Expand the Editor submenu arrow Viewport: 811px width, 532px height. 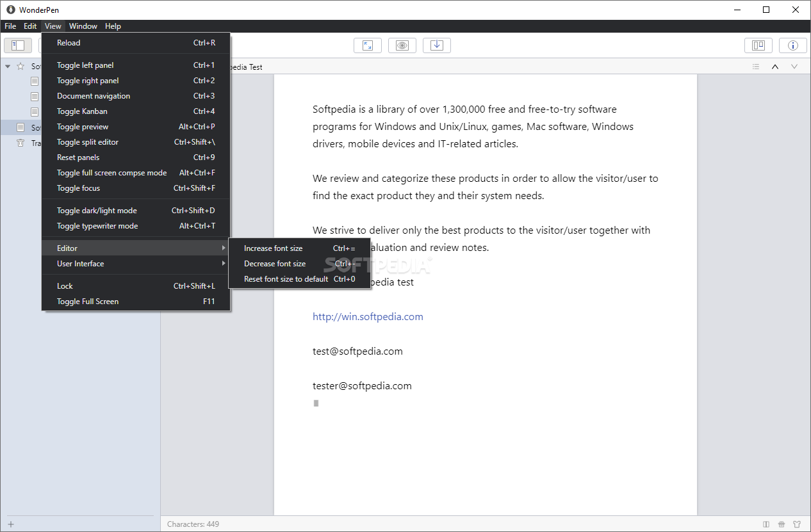click(x=224, y=248)
